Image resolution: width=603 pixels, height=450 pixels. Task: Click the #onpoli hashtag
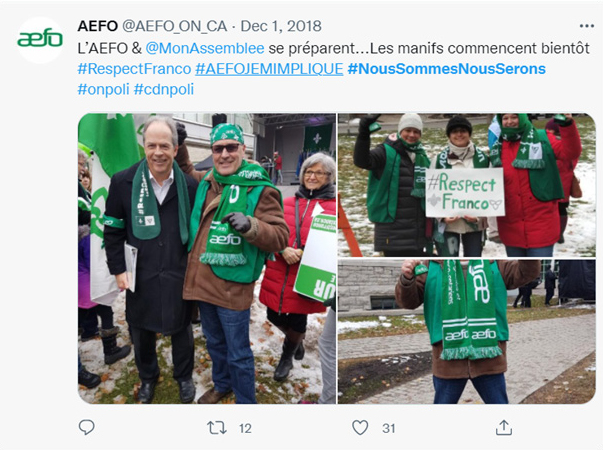[103, 90]
